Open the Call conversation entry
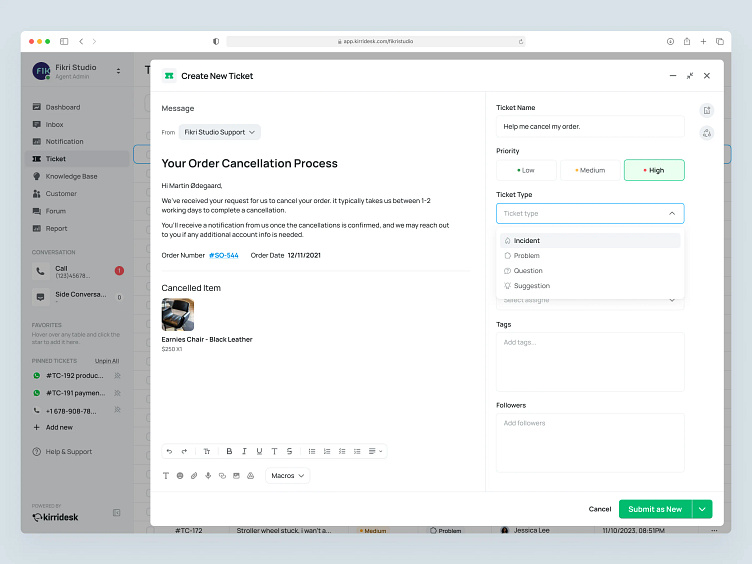The image size is (752, 564). coord(78,271)
